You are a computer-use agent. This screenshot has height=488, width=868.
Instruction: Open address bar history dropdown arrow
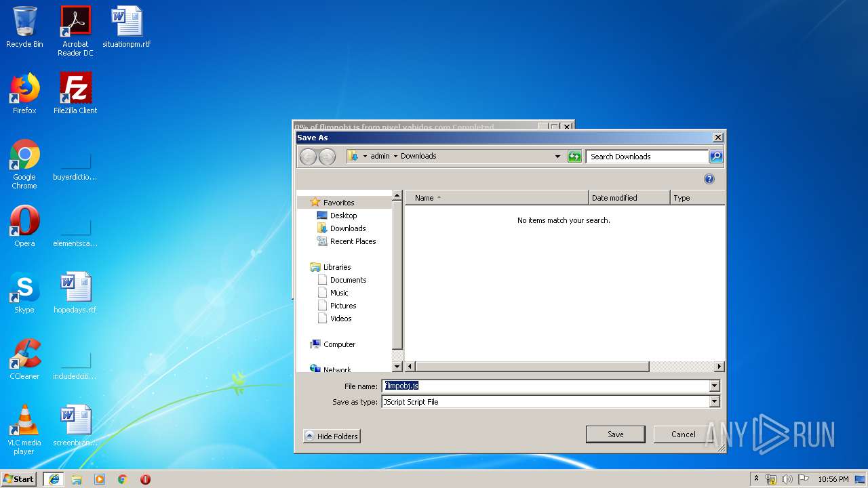557,157
